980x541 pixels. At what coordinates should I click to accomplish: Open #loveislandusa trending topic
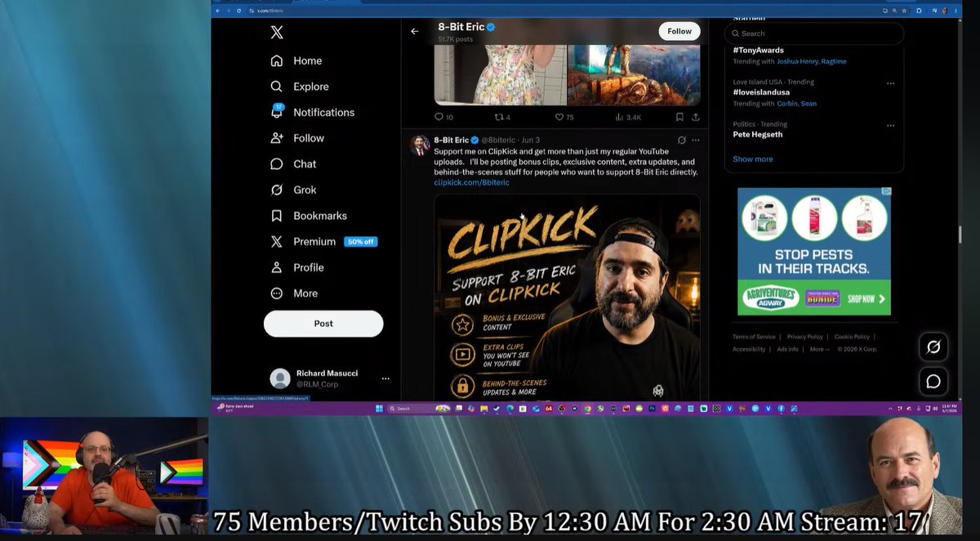(760, 92)
